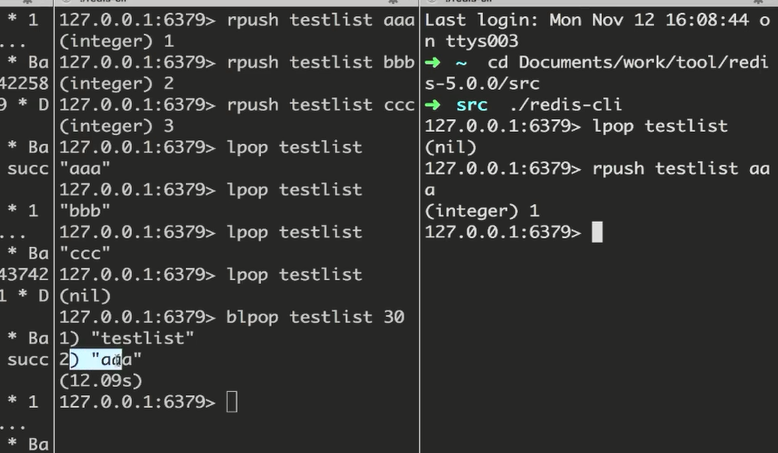Click the green arrow before the cd command
Viewport: 778px width, 453px height.
(x=433, y=63)
